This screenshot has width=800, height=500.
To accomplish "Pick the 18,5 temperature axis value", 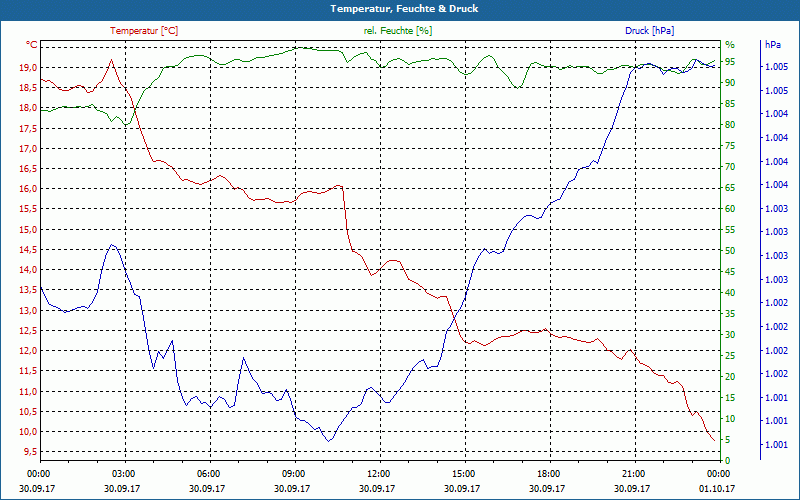I will click(x=28, y=88).
